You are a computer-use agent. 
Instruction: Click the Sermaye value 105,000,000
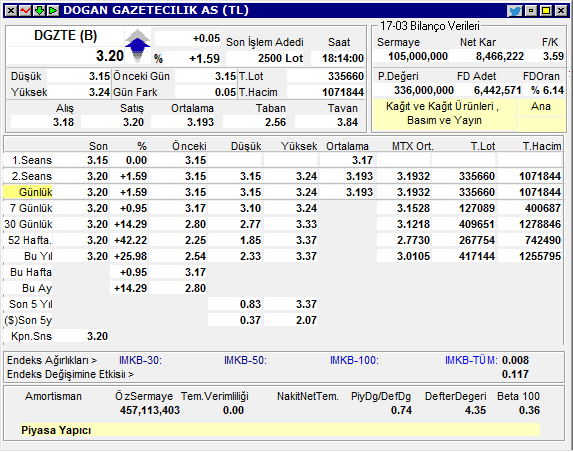418,56
